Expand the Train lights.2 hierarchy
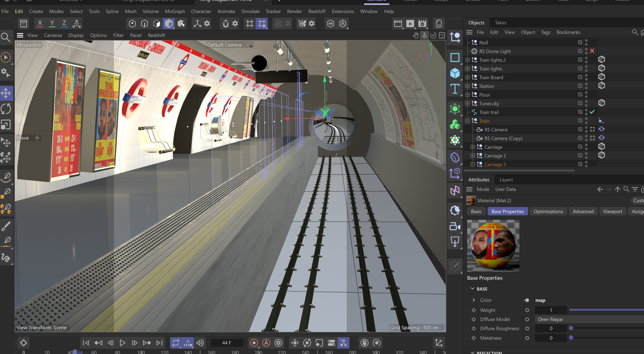Screen dimensions: 644x354 [467, 60]
